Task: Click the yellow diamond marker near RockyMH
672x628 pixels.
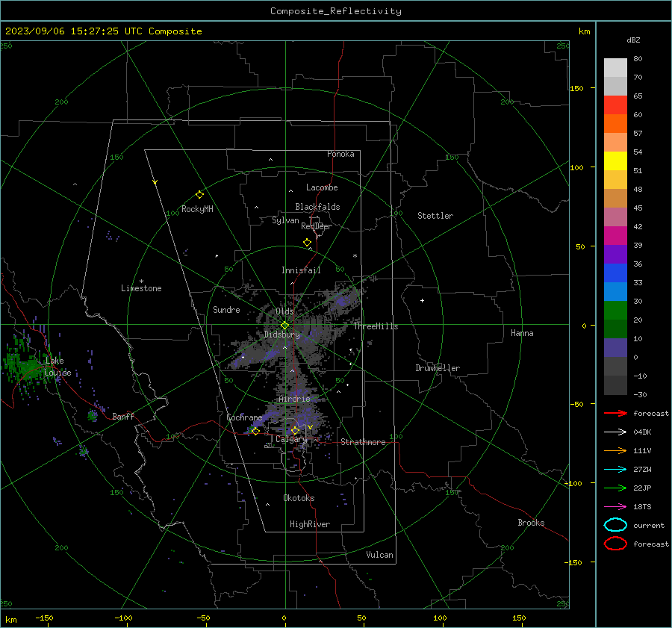Action: [x=199, y=195]
